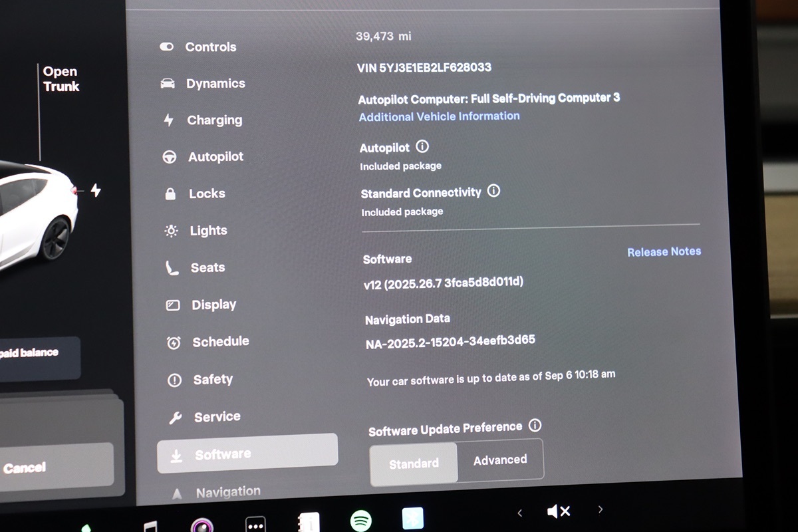Open Additional Vehicle Information link
This screenshot has width=798, height=532.
(x=439, y=116)
